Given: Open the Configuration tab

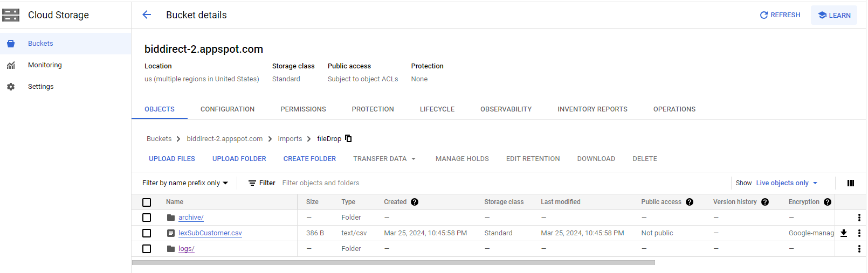Looking at the screenshot, I should [228, 109].
